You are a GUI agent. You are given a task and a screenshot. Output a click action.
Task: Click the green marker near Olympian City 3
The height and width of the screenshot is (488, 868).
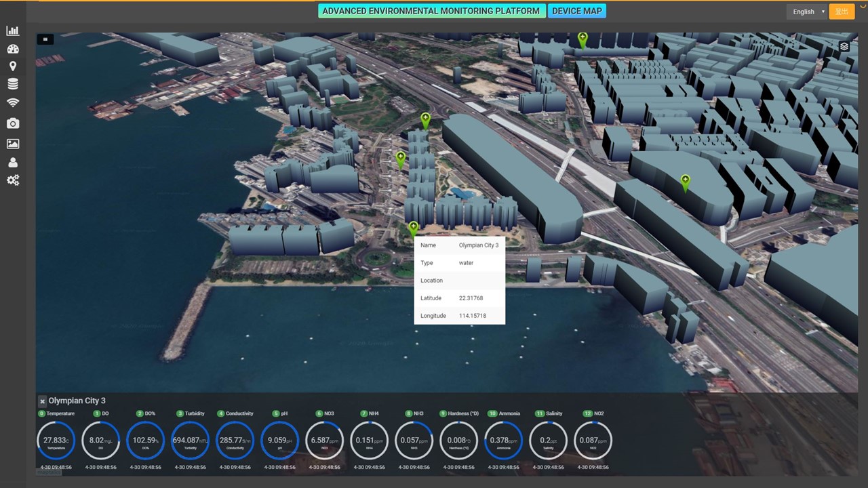point(413,226)
